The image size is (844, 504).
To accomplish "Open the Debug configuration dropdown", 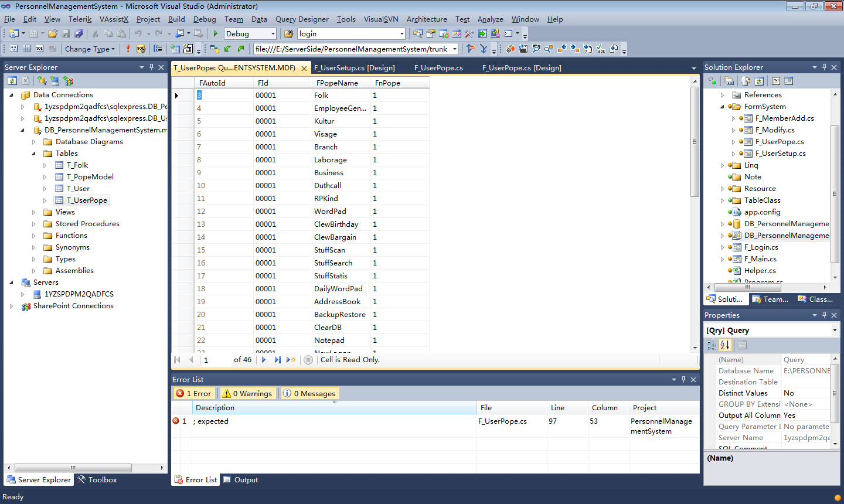I will coord(273,34).
